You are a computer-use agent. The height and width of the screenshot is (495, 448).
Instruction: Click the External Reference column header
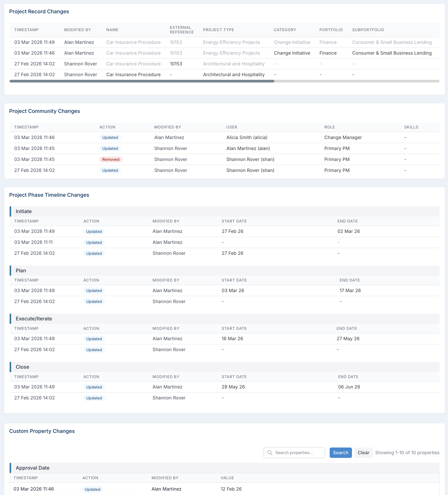pyautogui.click(x=182, y=30)
